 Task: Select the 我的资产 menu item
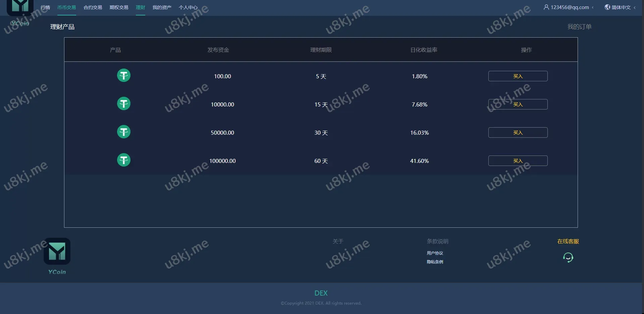click(162, 7)
